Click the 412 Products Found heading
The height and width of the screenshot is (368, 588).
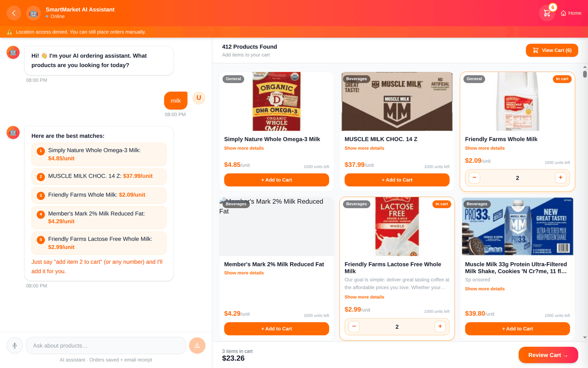(249, 47)
